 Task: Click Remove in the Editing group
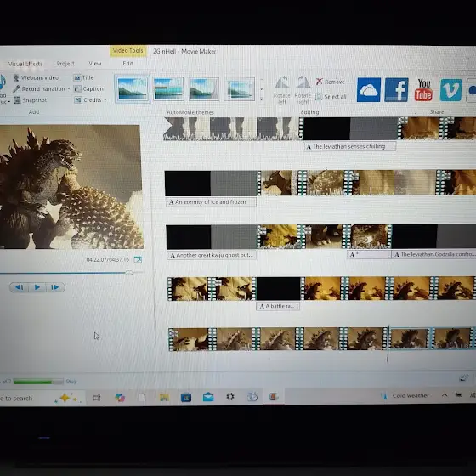[331, 82]
